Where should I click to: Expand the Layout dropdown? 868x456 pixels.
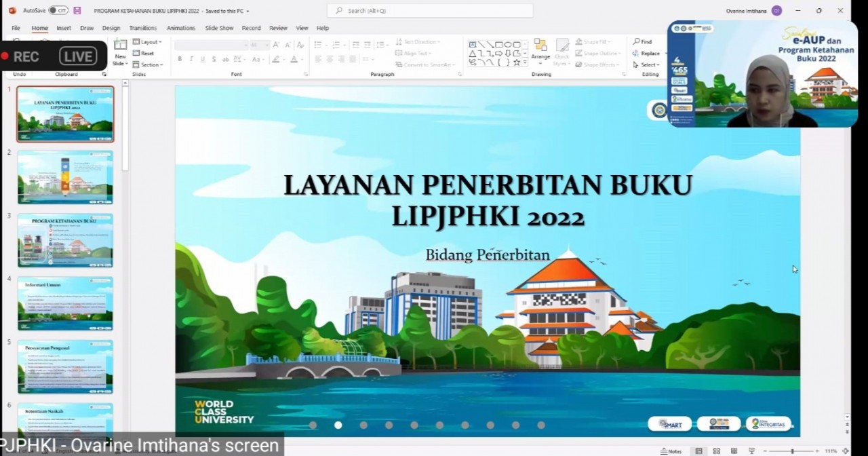pos(147,42)
